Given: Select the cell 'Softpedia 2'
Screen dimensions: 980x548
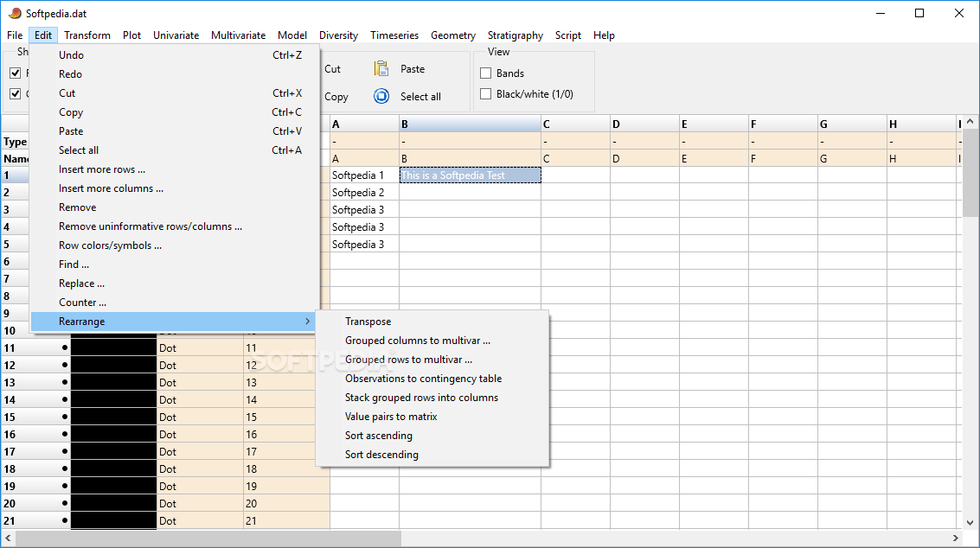Looking at the screenshot, I should pos(364,193).
